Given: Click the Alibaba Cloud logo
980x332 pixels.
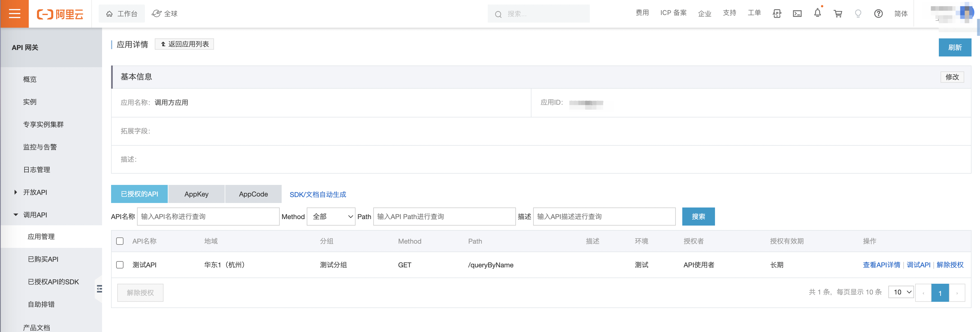Looking at the screenshot, I should point(60,14).
